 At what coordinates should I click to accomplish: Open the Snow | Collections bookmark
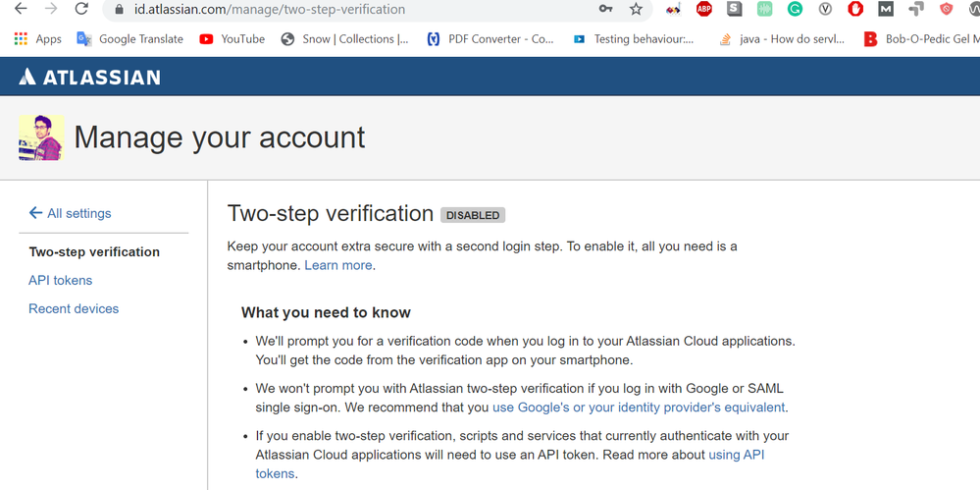click(344, 39)
